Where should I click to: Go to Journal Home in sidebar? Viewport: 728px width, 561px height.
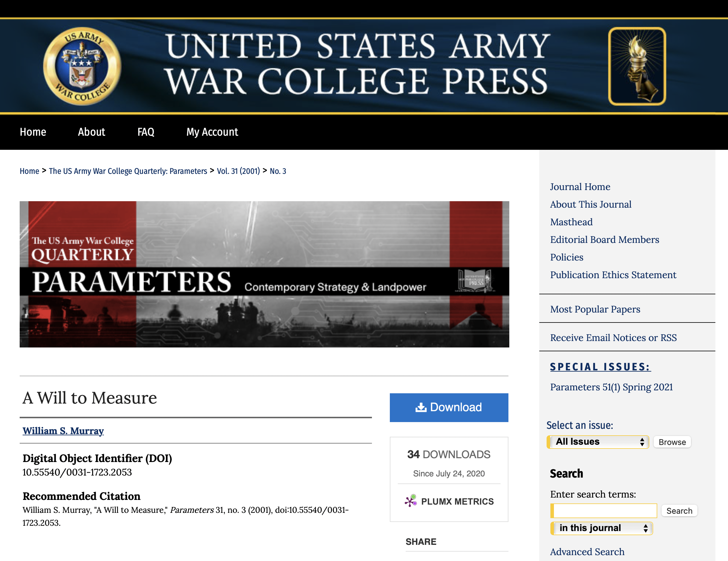click(580, 187)
